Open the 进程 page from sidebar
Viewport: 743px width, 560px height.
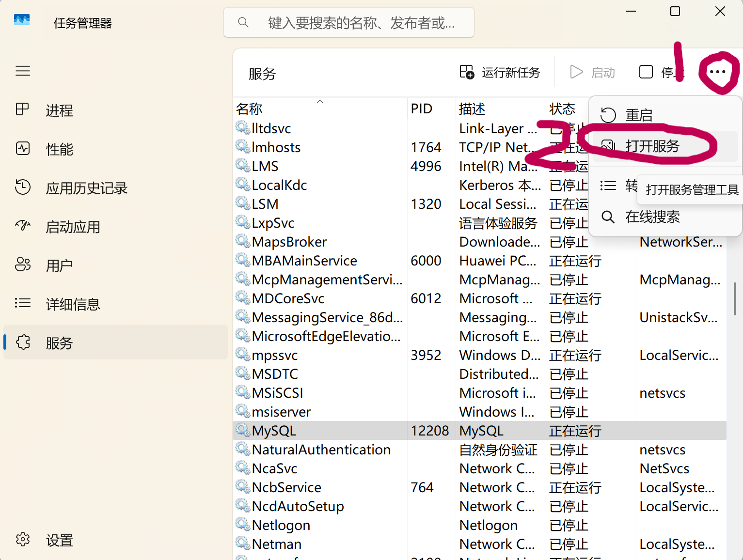coord(115,110)
